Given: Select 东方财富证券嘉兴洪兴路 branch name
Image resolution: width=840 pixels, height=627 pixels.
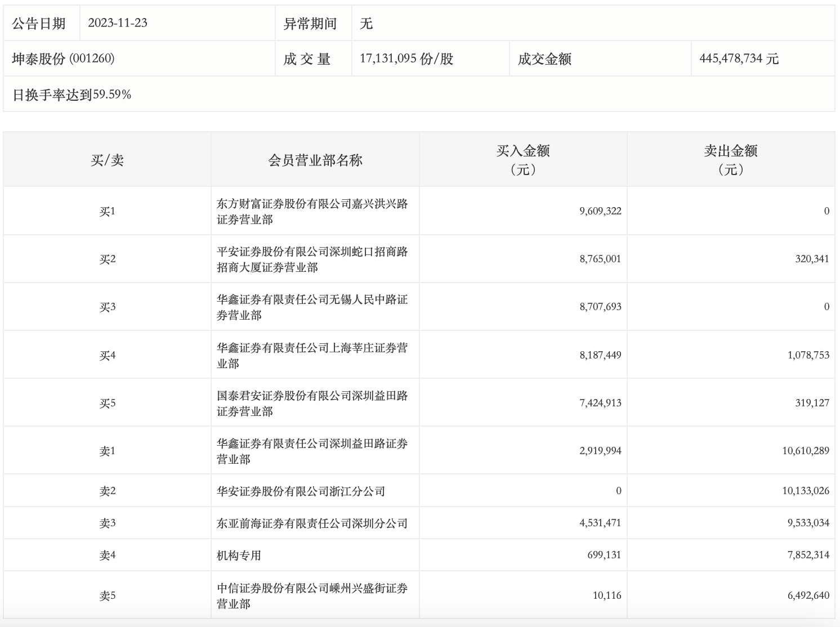Looking at the screenshot, I should point(312,212).
